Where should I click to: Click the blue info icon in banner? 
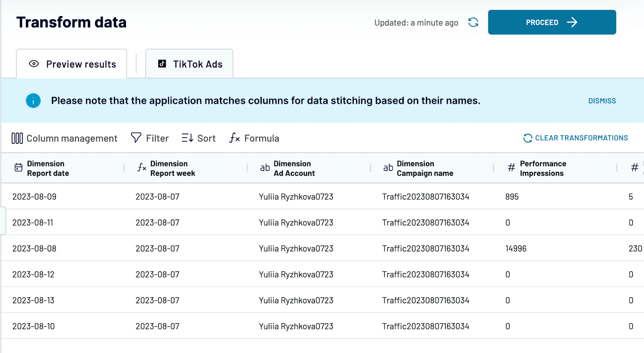tap(33, 101)
